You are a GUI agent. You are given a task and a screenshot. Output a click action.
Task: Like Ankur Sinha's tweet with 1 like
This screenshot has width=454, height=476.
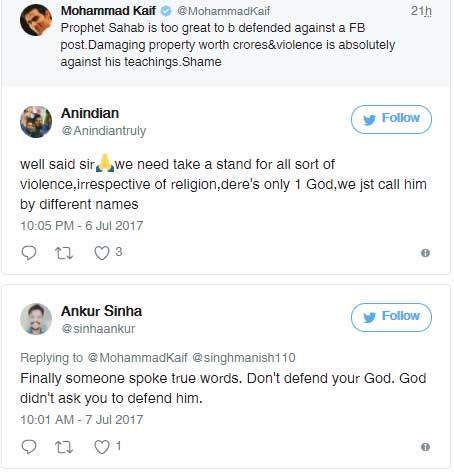tap(102, 447)
